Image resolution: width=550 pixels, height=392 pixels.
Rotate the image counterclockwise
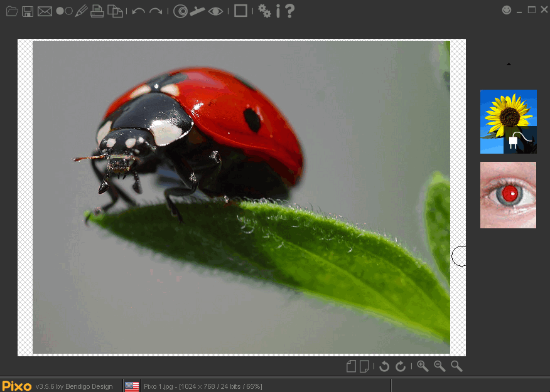click(x=384, y=366)
